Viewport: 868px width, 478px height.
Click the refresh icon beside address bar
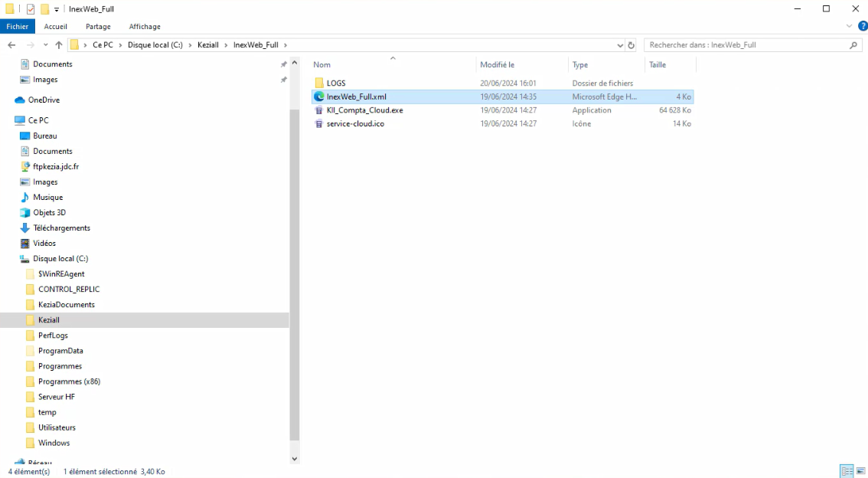point(631,45)
